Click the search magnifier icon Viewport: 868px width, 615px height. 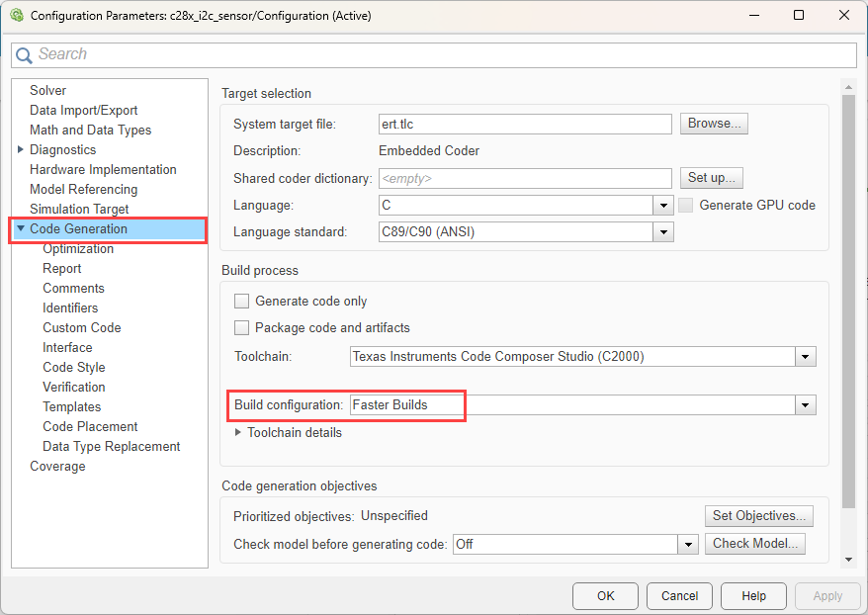click(25, 55)
